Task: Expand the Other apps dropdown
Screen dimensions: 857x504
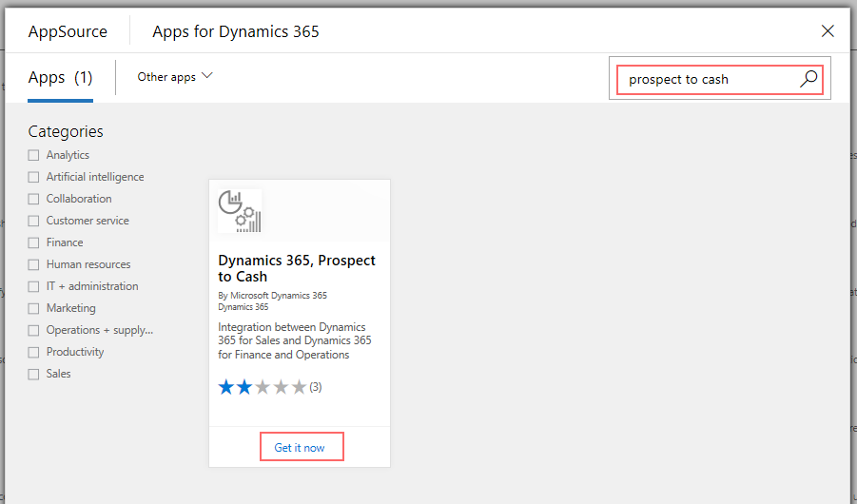Action: [x=175, y=77]
